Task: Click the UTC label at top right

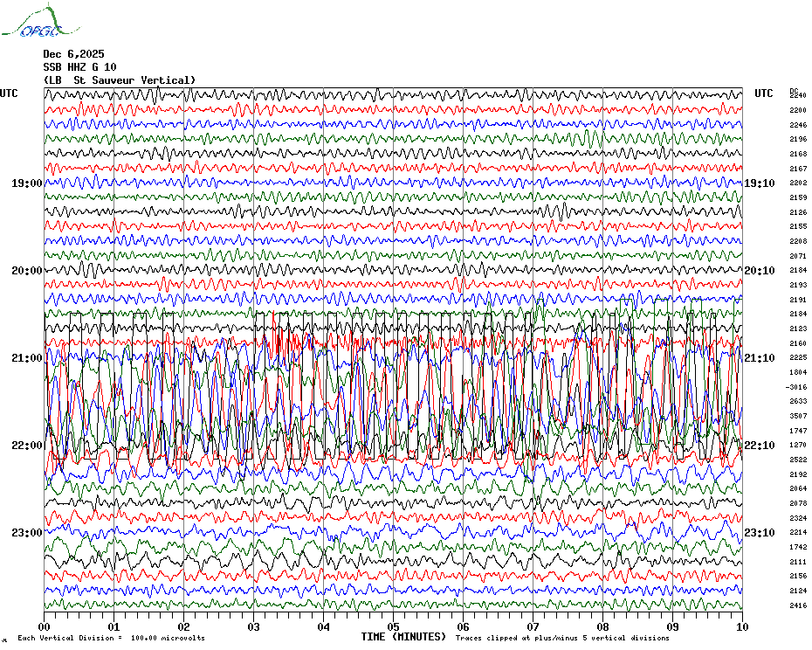Action: [764, 93]
